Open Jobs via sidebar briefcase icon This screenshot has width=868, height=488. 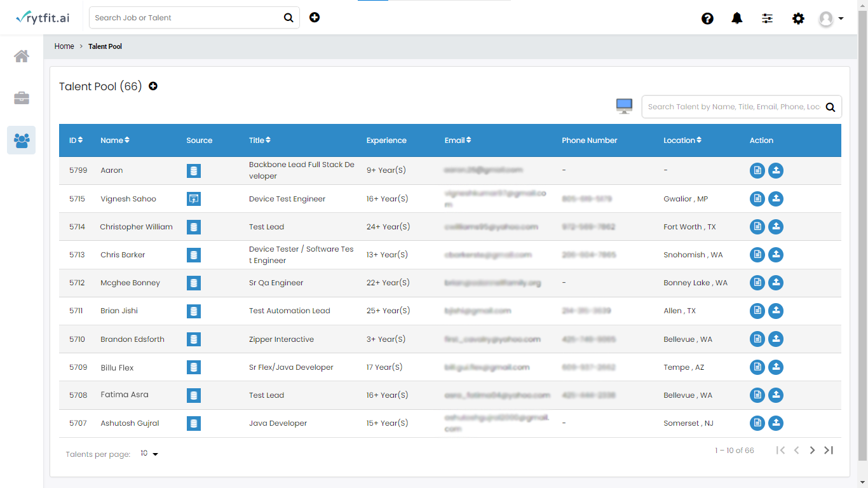22,98
